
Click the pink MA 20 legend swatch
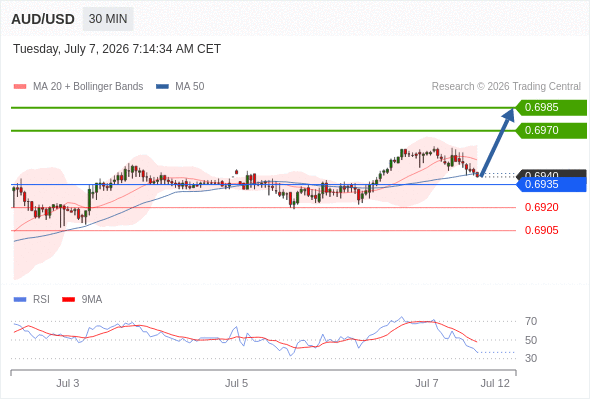20,87
